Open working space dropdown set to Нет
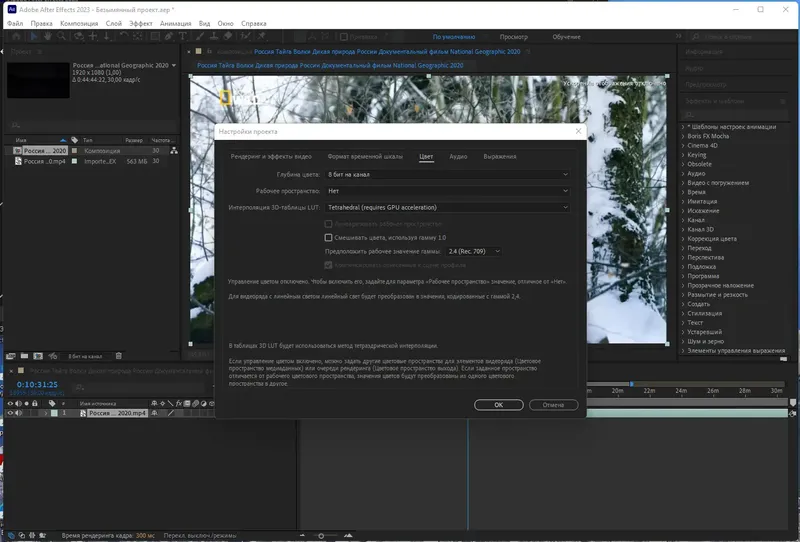Viewport: 800px width, 542px height. pyautogui.click(x=447, y=191)
